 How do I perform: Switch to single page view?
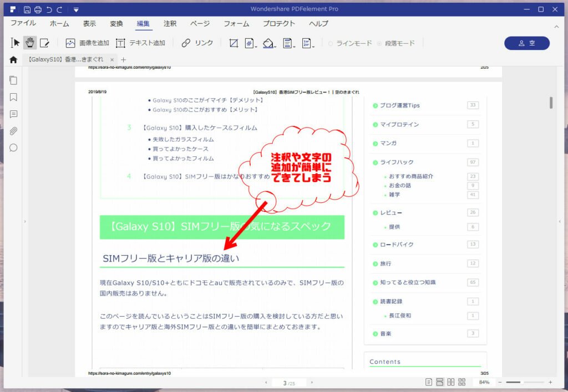click(x=429, y=382)
